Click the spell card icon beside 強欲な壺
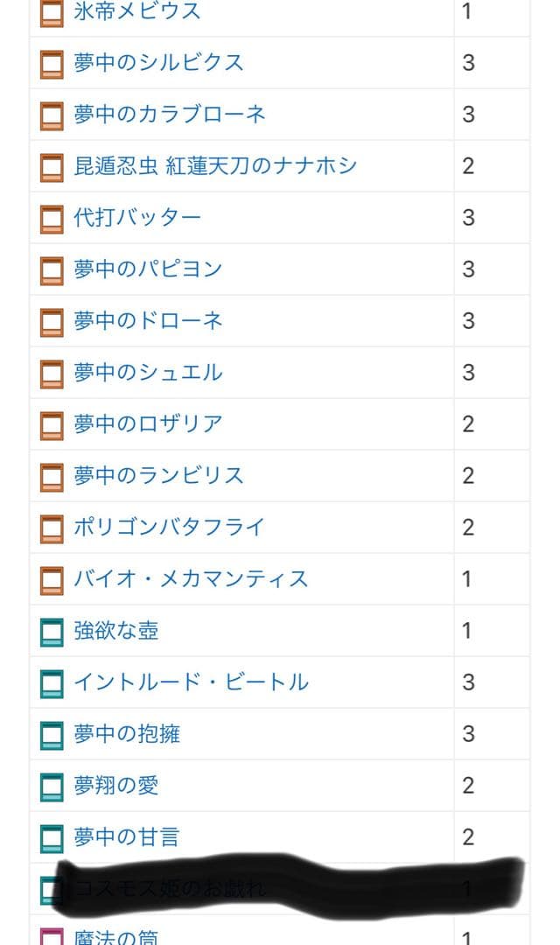560x945 pixels. pyautogui.click(x=52, y=632)
